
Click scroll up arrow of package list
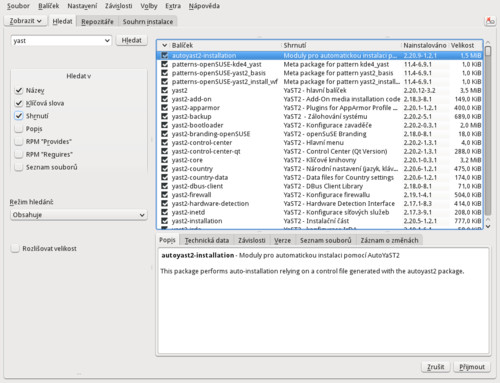[488, 43]
